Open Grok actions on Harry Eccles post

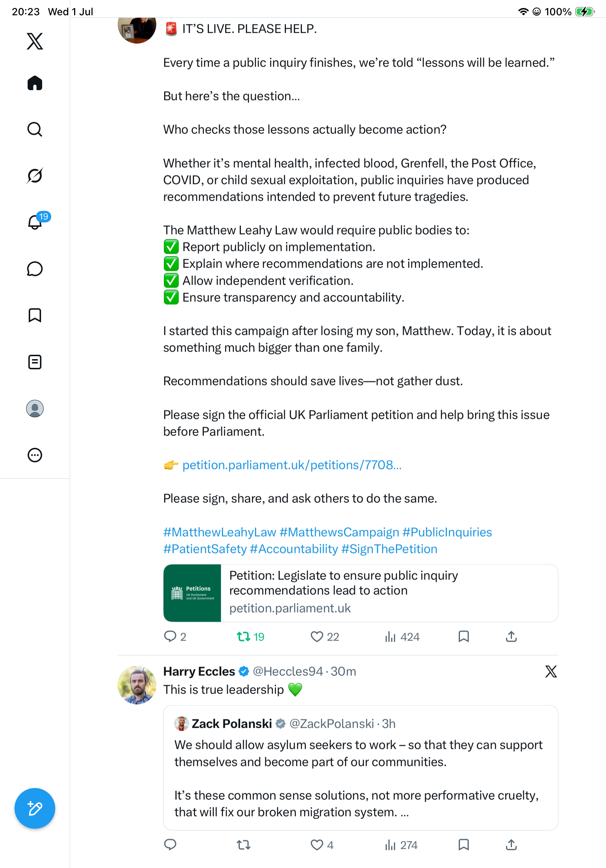551,671
